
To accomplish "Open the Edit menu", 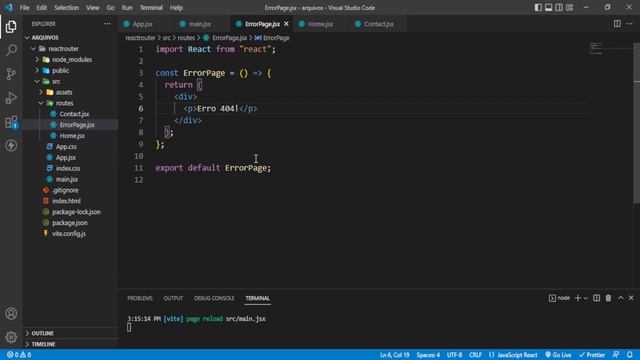I will tap(42, 7).
